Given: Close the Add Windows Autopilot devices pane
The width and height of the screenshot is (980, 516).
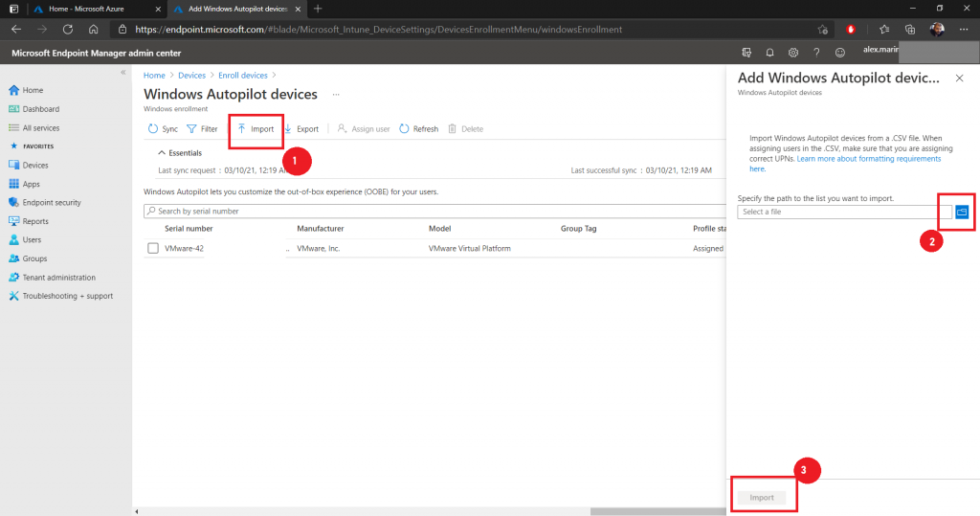Looking at the screenshot, I should pos(959,79).
